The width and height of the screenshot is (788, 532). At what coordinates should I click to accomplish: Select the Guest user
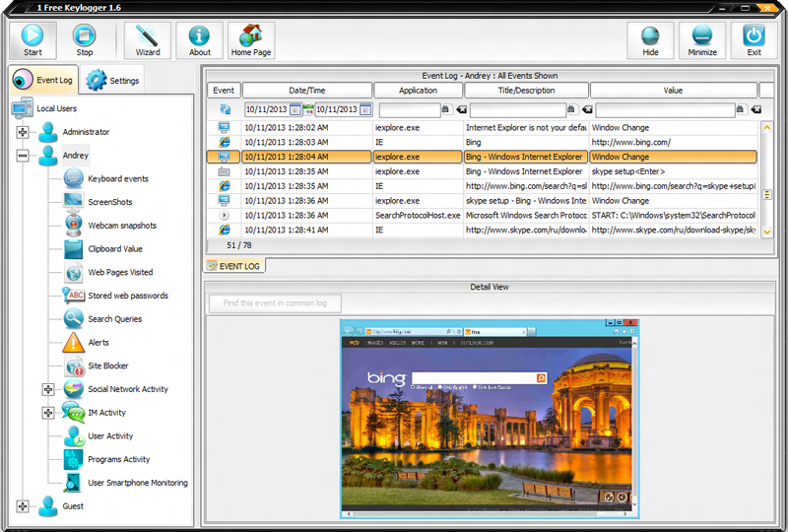(73, 506)
